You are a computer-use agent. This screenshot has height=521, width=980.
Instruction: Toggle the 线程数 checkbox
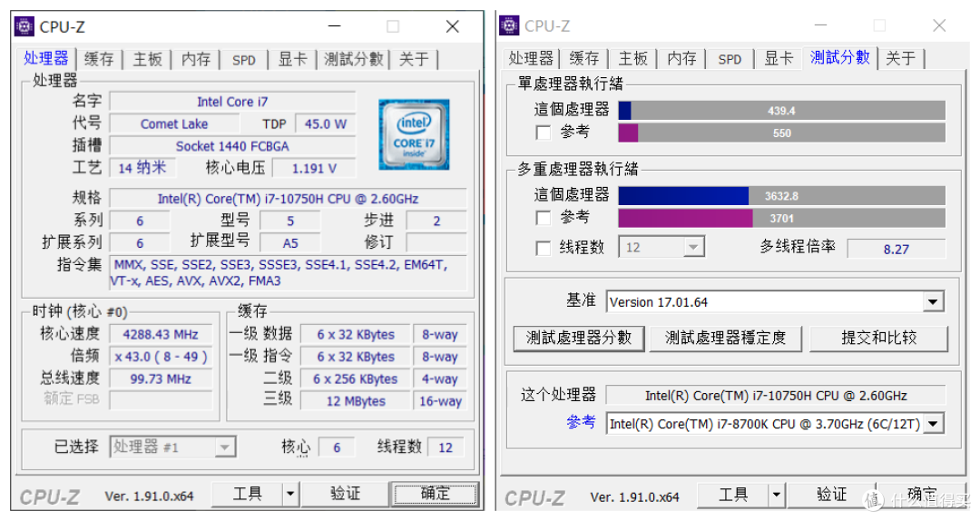tap(544, 248)
